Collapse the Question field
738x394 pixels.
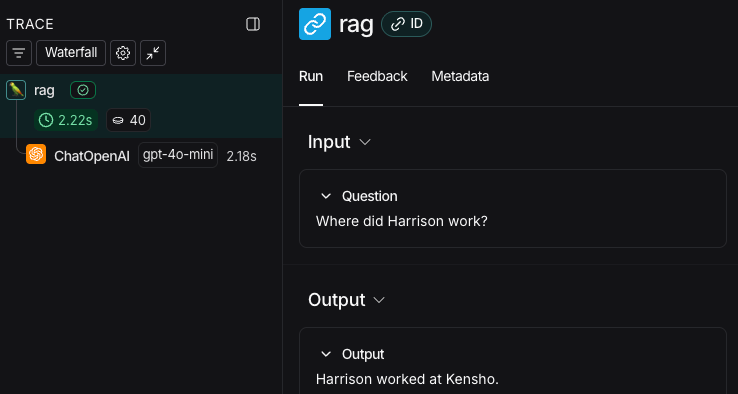click(x=326, y=196)
